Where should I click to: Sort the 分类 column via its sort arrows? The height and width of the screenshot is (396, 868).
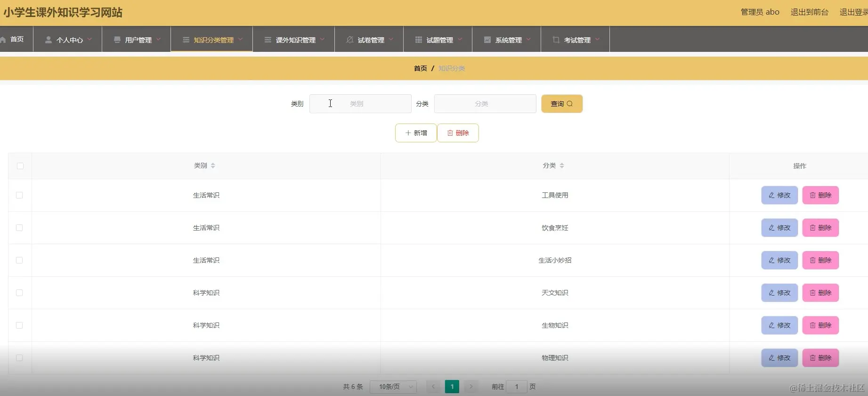[x=562, y=165]
